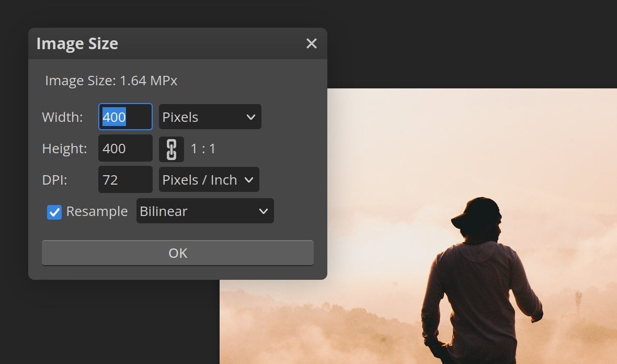
Task: Close the Image Size dialog
Action: coord(311,43)
